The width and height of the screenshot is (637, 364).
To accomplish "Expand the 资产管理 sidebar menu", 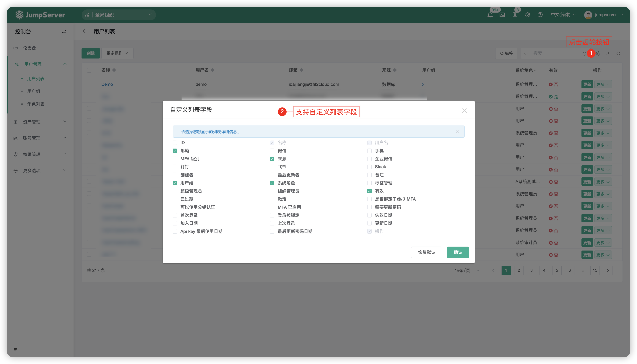I will (x=40, y=122).
